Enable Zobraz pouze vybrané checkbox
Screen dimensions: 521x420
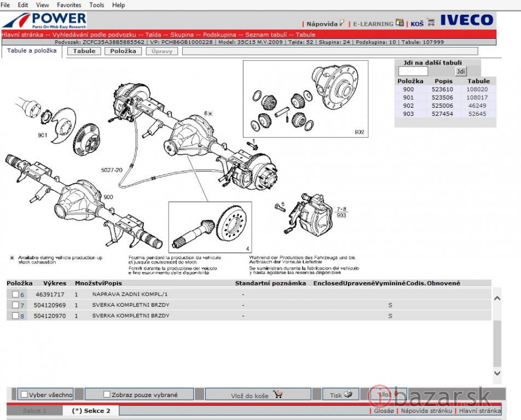point(106,394)
